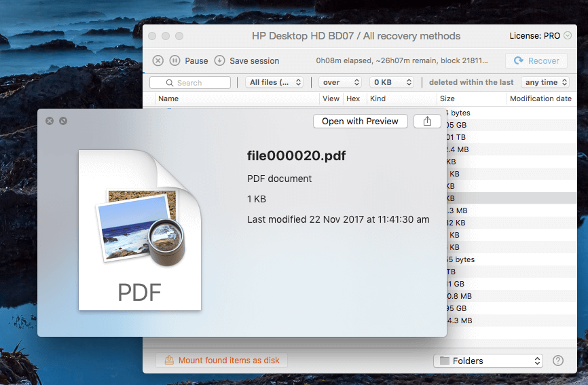Image resolution: width=588 pixels, height=385 pixels.
Task: Click the Save session download icon
Action: tap(219, 60)
